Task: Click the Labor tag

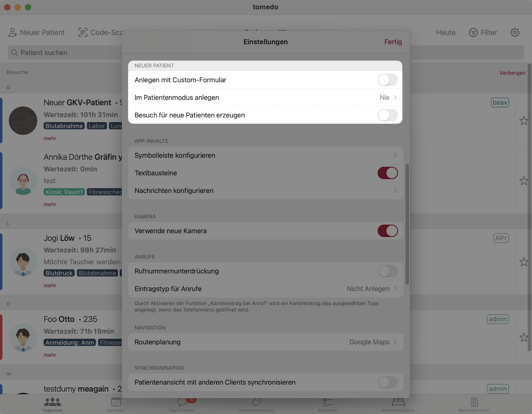Action: tap(97, 126)
